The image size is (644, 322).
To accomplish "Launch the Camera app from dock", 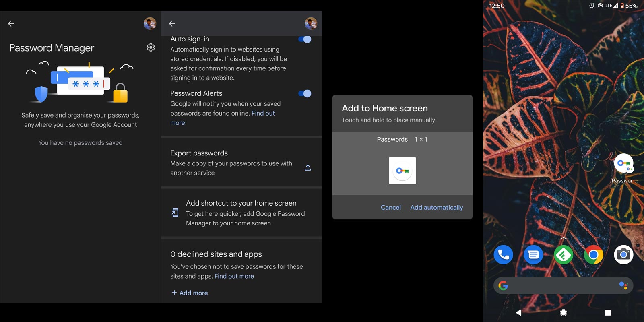I will click(623, 254).
